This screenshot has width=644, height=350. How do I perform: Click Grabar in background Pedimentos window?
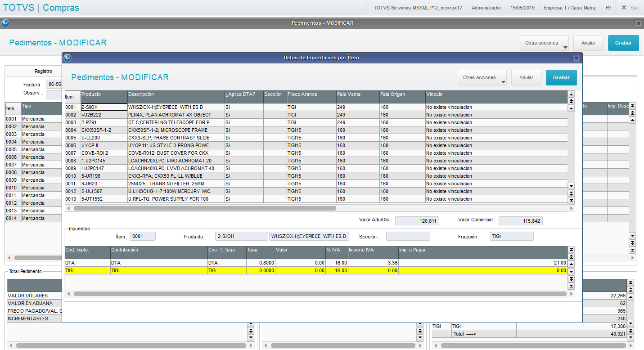click(x=623, y=43)
